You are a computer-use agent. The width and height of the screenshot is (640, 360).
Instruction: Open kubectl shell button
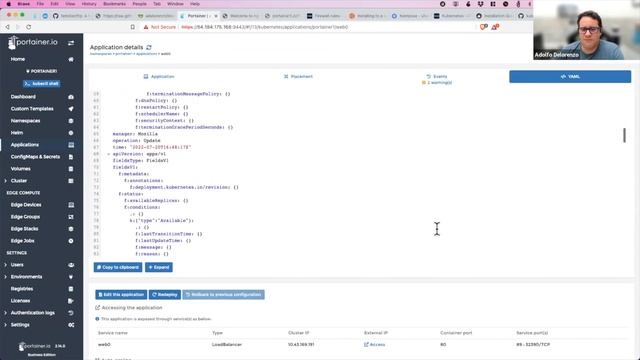point(42,84)
